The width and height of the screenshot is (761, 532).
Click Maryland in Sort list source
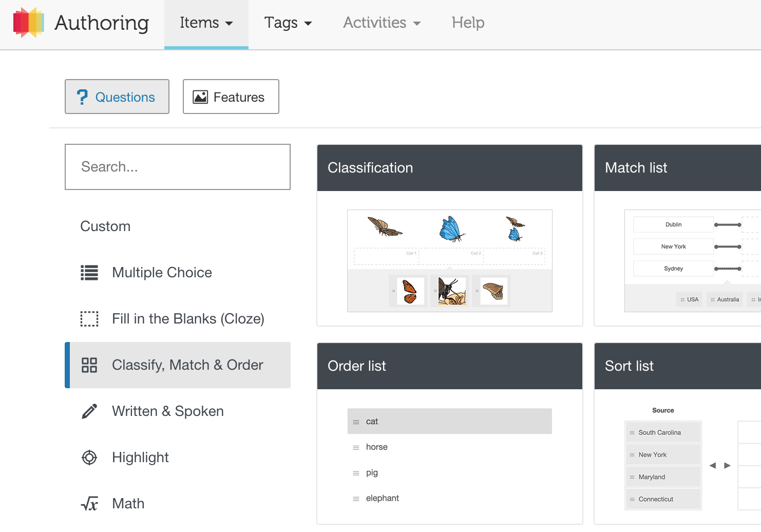pos(663,477)
